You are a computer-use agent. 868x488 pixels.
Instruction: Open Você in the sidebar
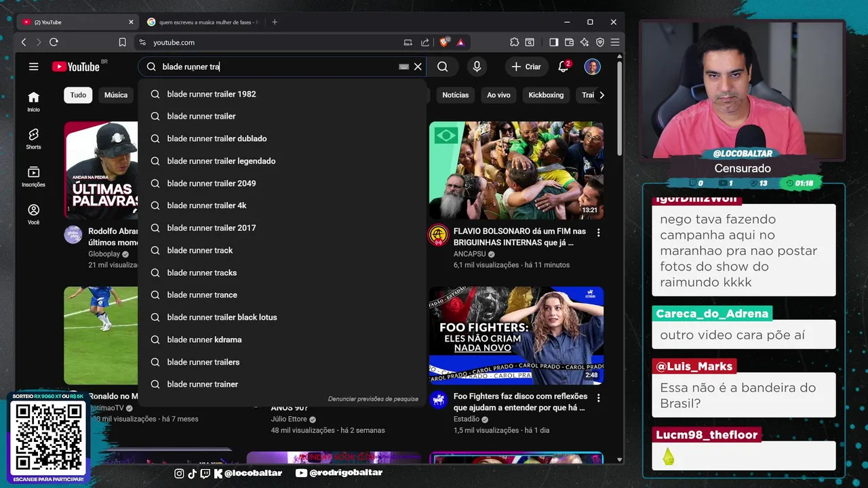tap(33, 214)
